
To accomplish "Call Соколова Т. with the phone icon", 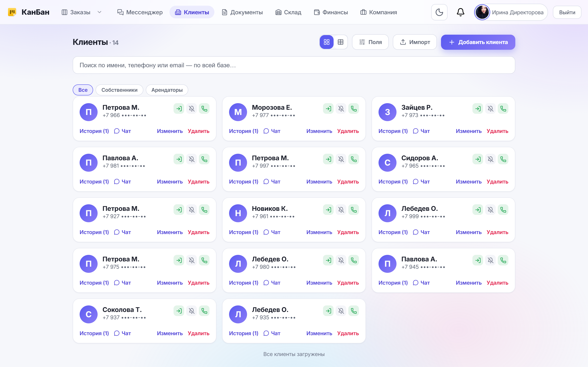I will [x=204, y=311].
